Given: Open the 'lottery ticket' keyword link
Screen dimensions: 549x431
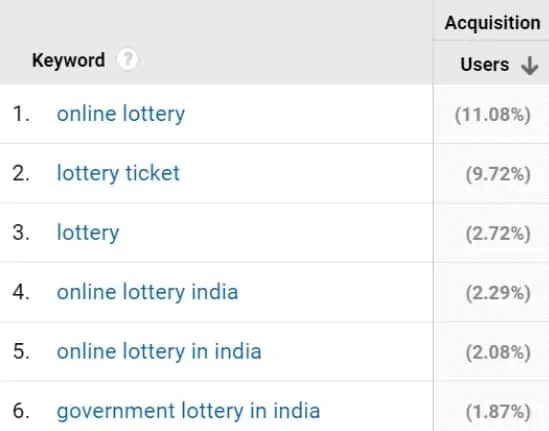Looking at the screenshot, I should [x=118, y=173].
